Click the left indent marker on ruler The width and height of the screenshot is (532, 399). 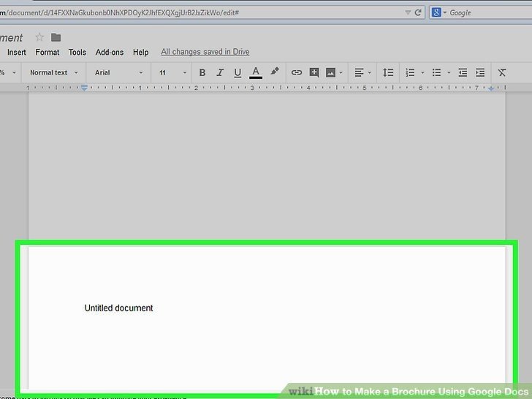click(84, 88)
